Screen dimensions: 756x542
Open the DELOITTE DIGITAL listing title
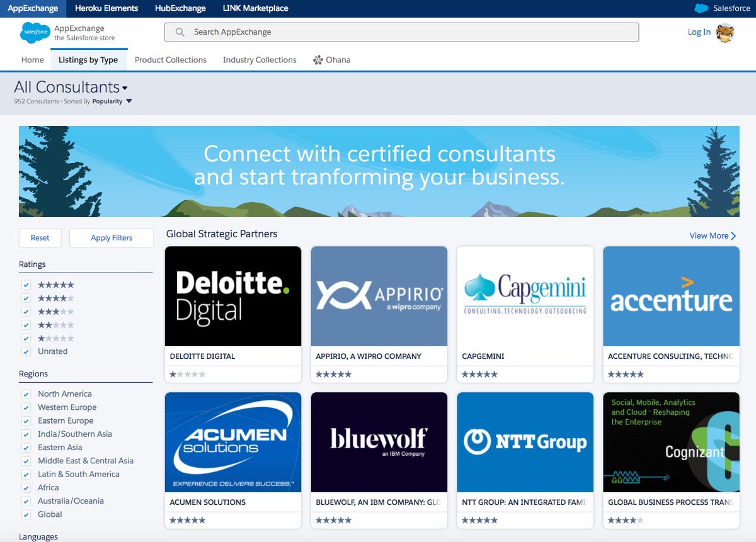[202, 356]
